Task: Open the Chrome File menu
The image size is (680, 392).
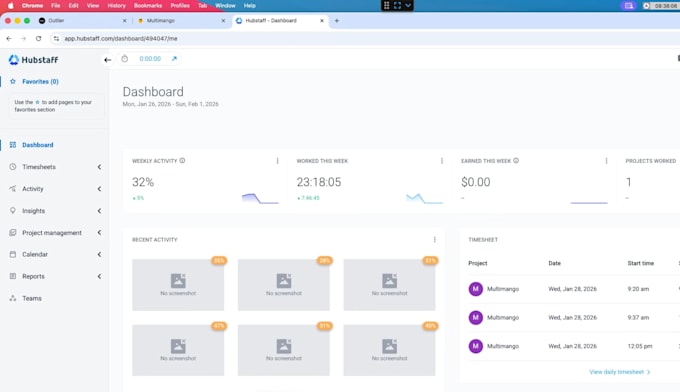Action: 56,6
